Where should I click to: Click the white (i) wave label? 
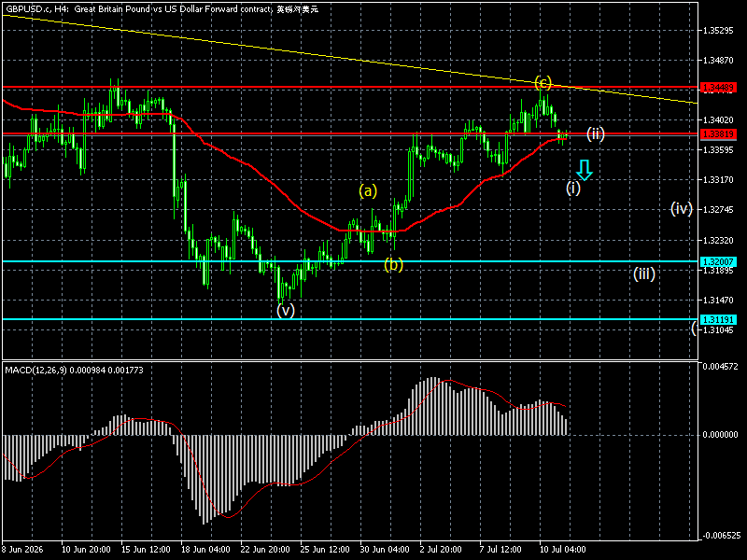pos(573,189)
